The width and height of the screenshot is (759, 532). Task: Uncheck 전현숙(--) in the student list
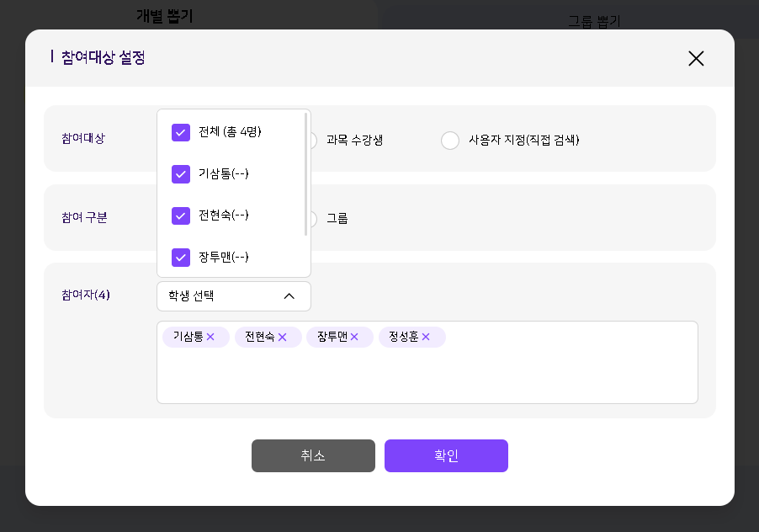click(181, 215)
